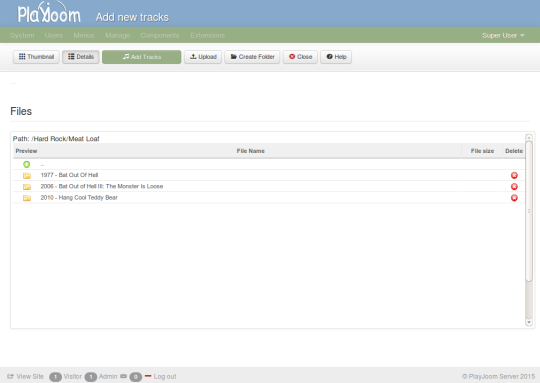The height and width of the screenshot is (383, 540).
Task: Open the System menu
Action: coord(22,35)
